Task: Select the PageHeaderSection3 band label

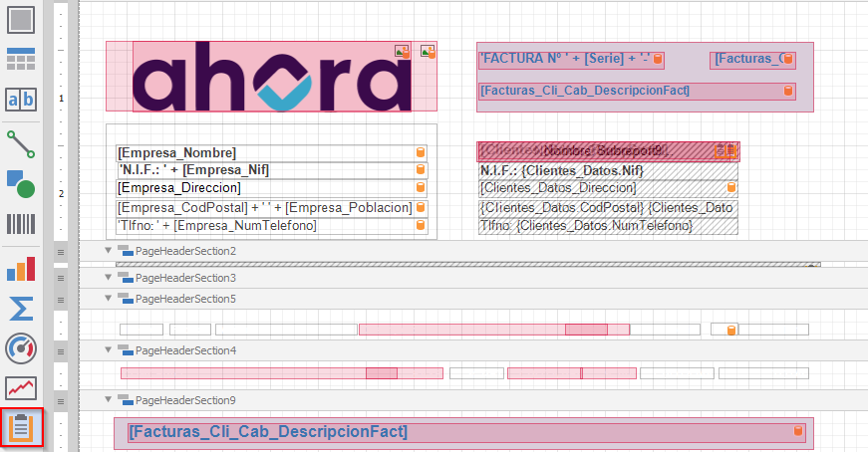Action: (185, 278)
